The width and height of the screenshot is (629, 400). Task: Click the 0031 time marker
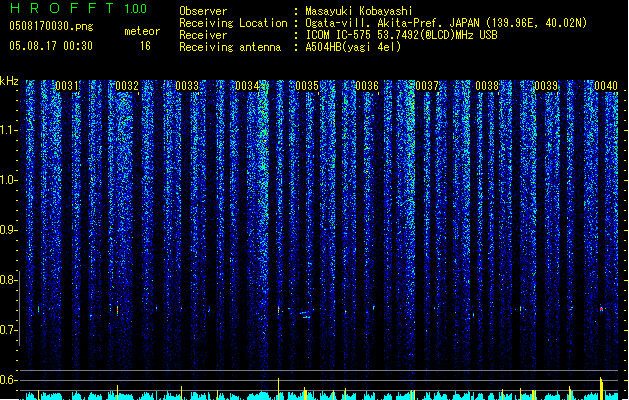[x=67, y=86]
